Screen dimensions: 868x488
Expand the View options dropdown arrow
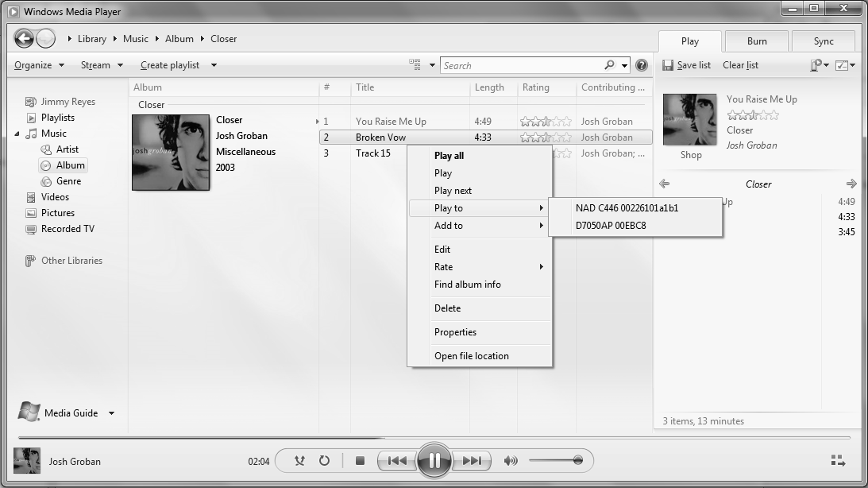pyautogui.click(x=432, y=65)
